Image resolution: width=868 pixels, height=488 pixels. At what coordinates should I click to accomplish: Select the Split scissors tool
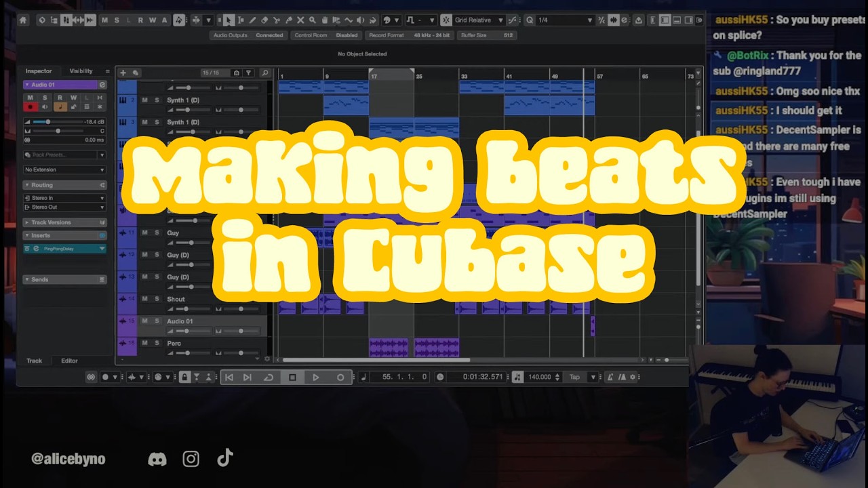[277, 20]
